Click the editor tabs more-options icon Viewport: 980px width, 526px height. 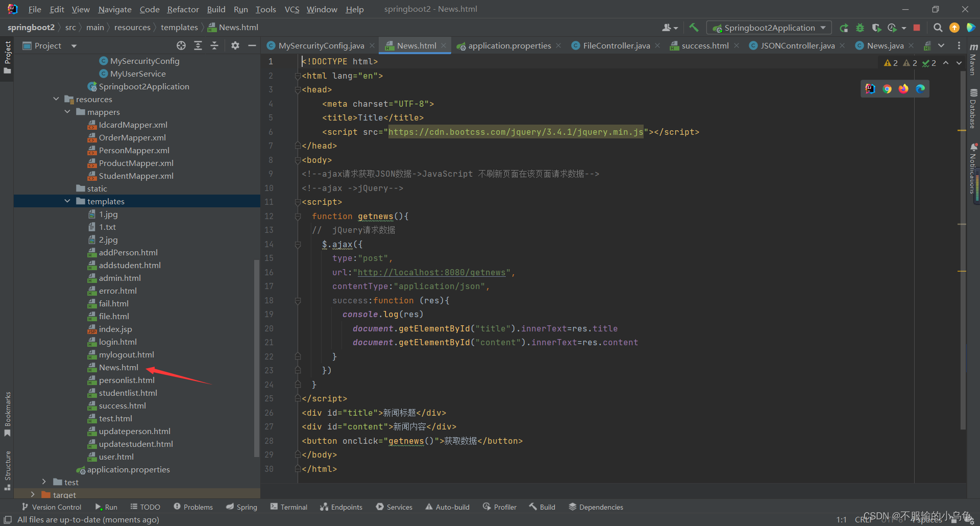[959, 45]
